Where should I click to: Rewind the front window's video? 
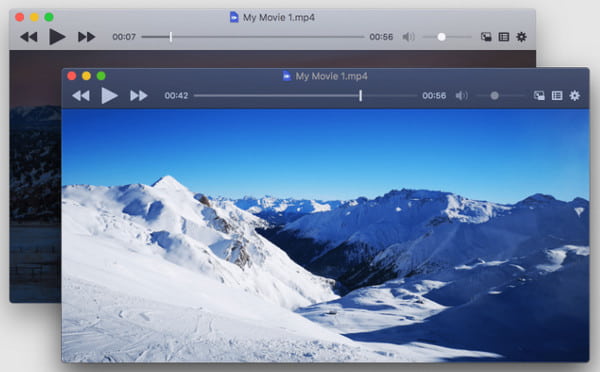click(81, 96)
